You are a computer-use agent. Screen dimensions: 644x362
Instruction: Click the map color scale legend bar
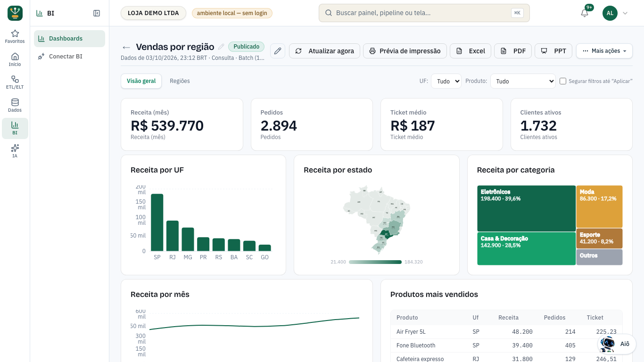point(375,262)
